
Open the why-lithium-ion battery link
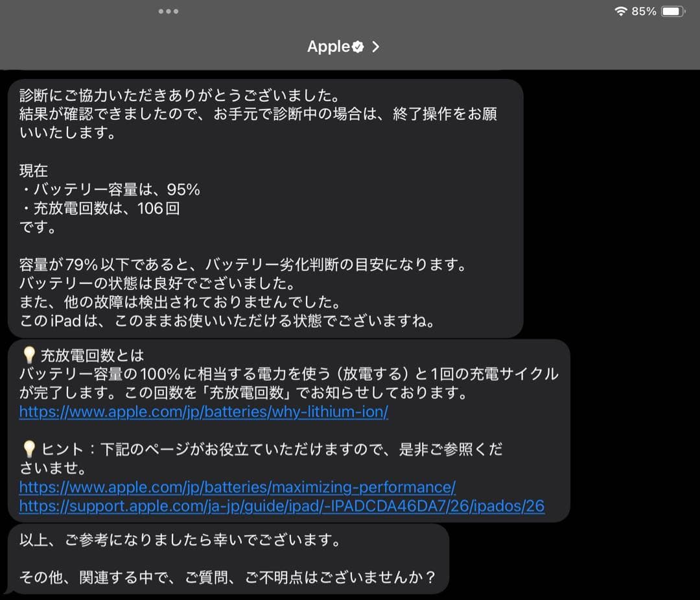202,411
